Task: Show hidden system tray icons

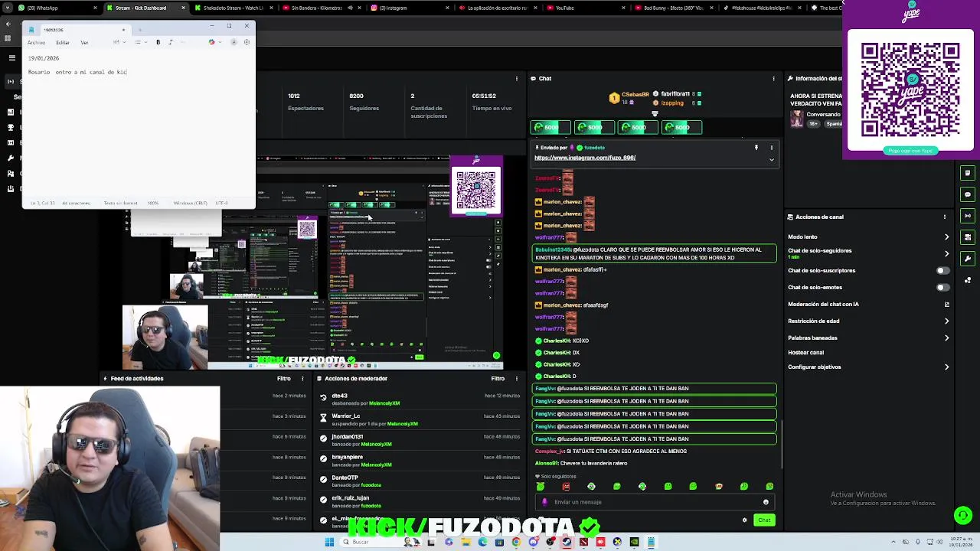Action: (894, 542)
